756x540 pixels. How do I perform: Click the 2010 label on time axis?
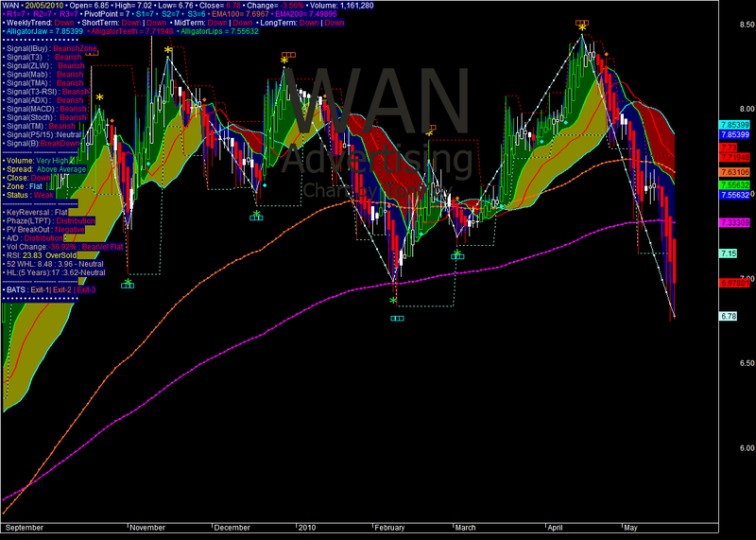coord(307,528)
